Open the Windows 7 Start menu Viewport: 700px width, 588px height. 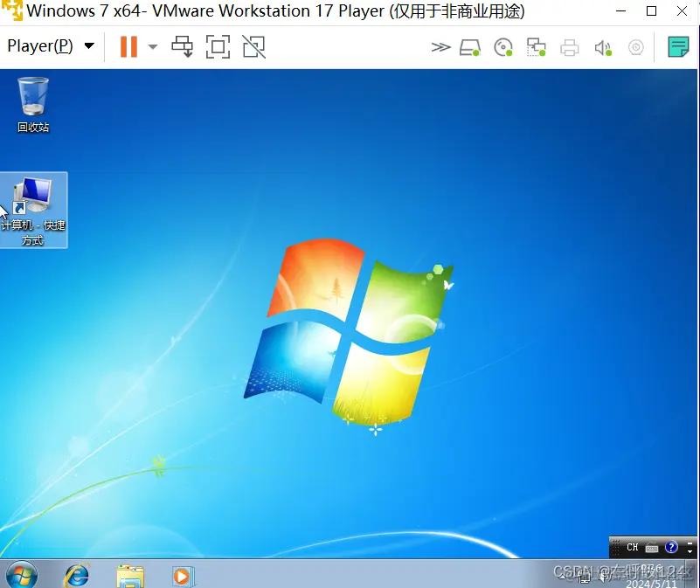pyautogui.click(x=22, y=576)
